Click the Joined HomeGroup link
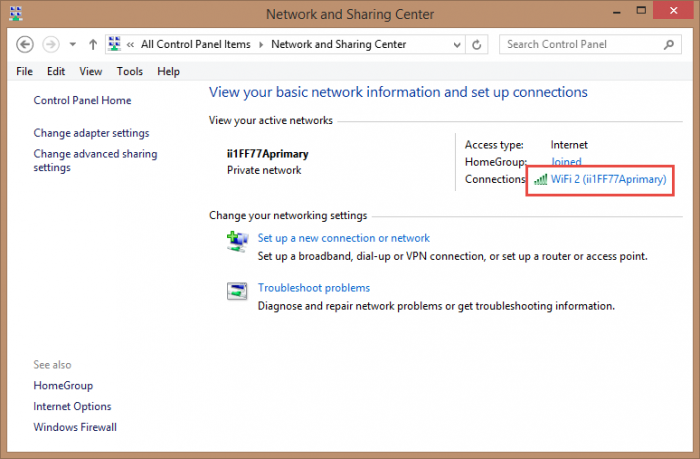This screenshot has height=459, width=700. point(566,161)
